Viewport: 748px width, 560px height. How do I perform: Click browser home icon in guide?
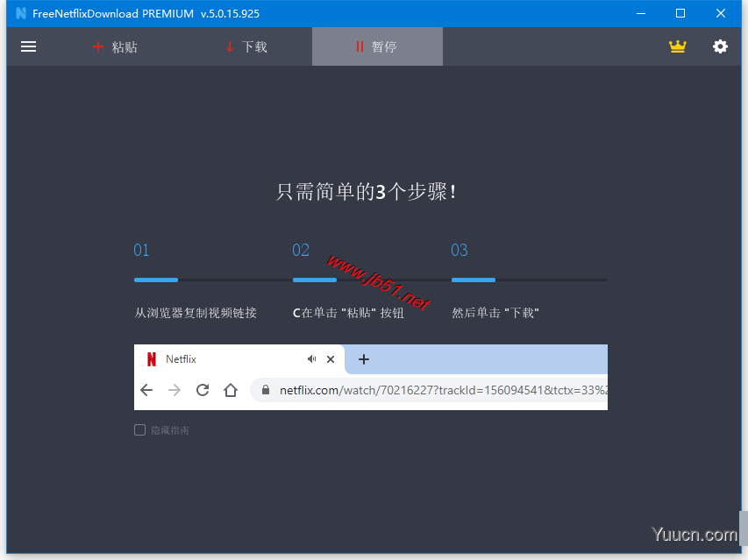[x=231, y=390]
